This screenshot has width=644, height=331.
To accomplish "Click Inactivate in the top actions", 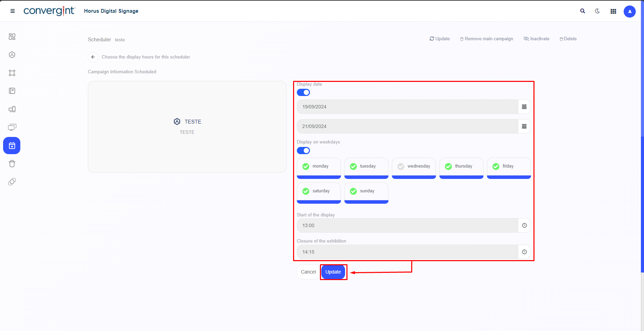I will (x=536, y=39).
